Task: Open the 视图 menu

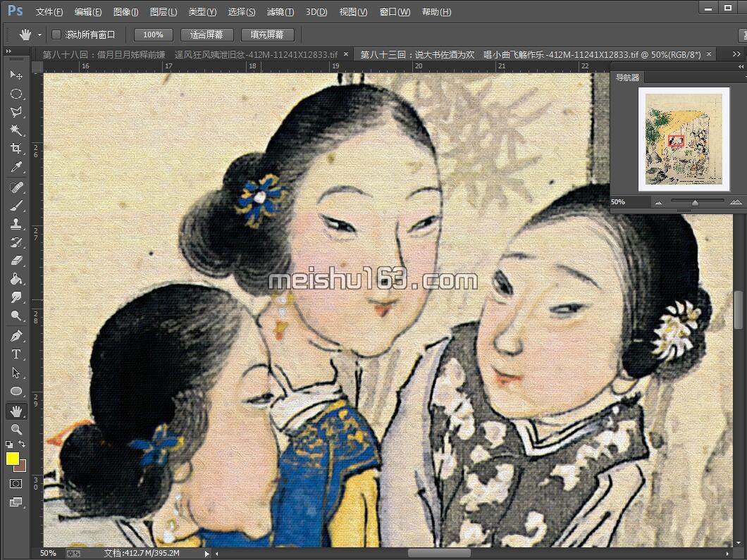Action: click(353, 11)
